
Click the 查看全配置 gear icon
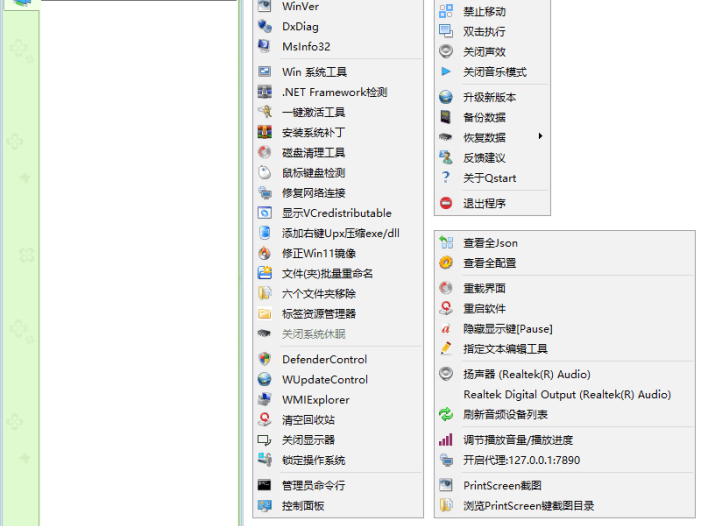(x=446, y=263)
